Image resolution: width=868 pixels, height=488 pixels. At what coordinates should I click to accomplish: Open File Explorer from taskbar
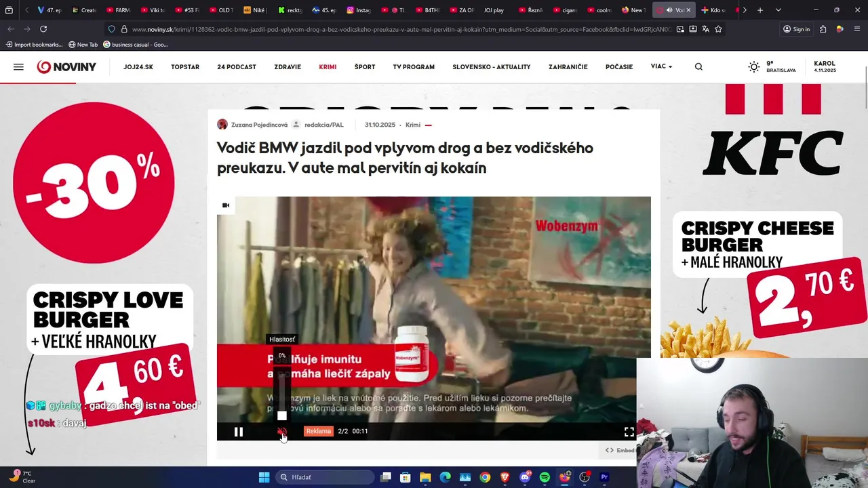(x=425, y=477)
